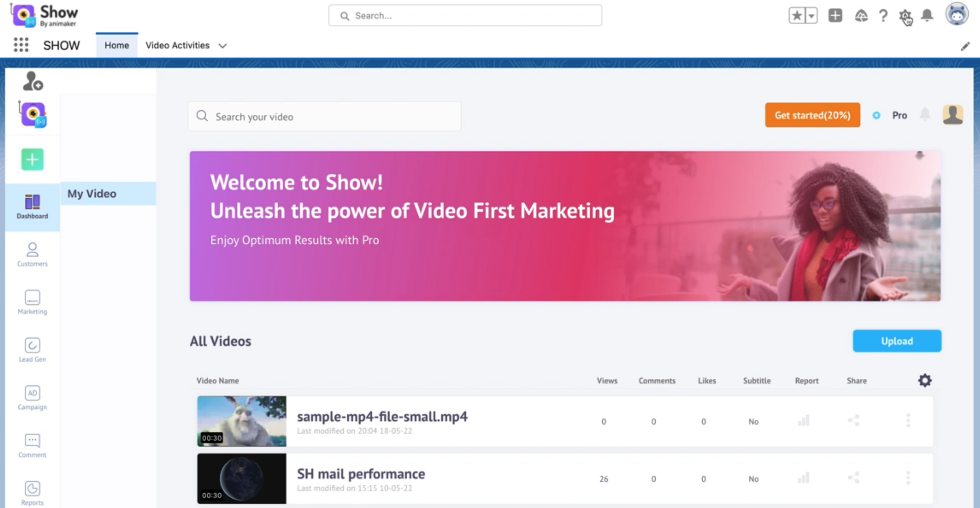
Task: Open the video table settings gear
Action: [x=925, y=380]
